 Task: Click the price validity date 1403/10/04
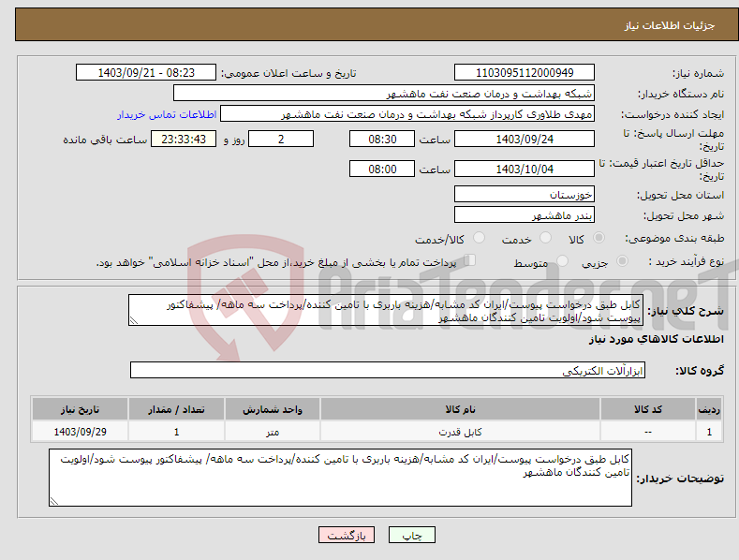tap(525, 169)
